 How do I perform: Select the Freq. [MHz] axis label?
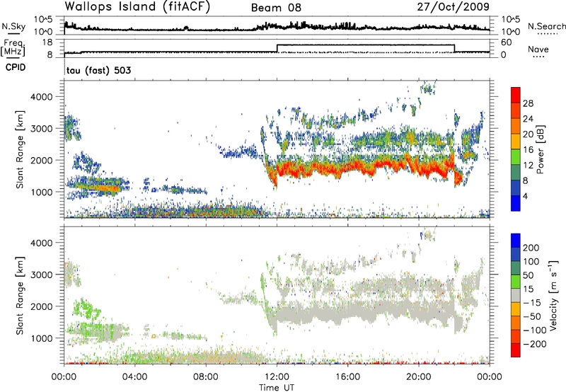point(13,48)
